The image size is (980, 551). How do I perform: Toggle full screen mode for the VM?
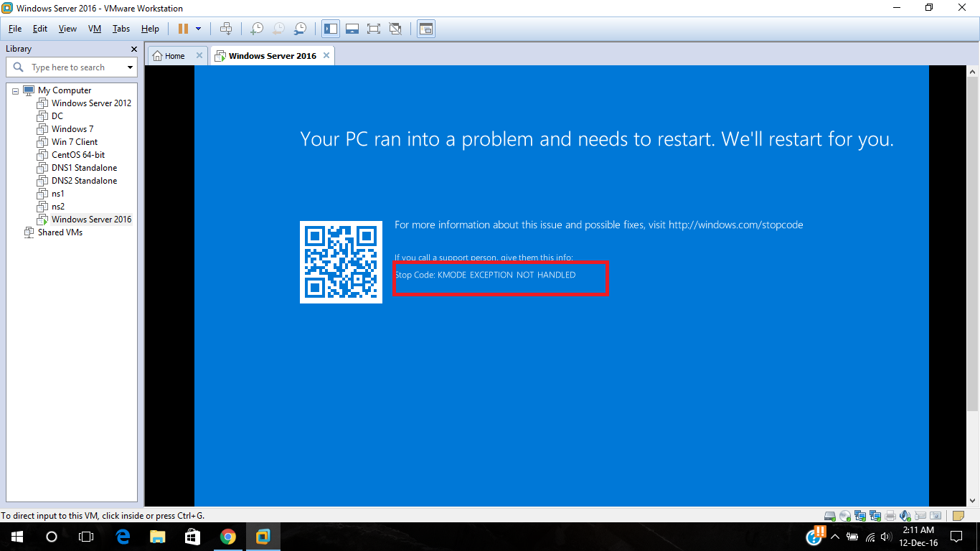tap(374, 29)
